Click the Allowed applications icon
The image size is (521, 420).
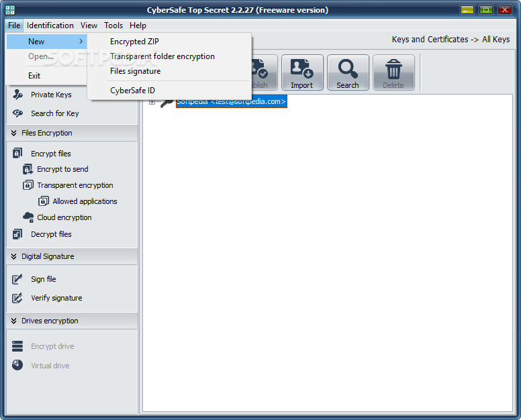tap(44, 201)
